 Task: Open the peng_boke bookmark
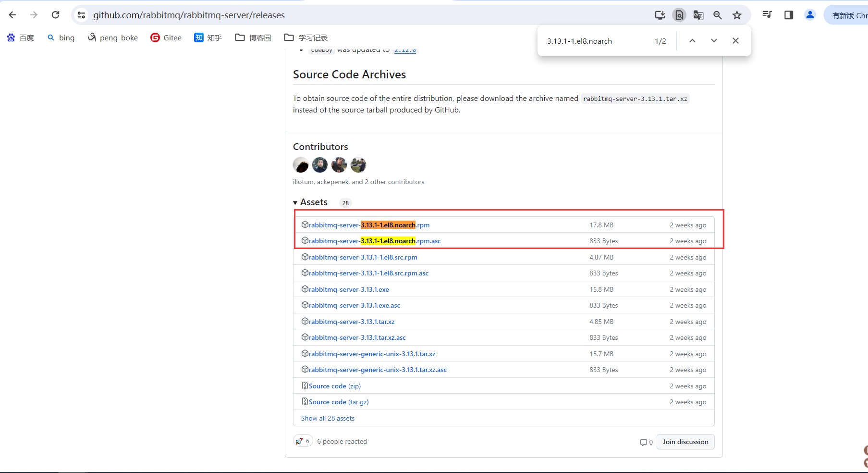[x=113, y=37]
